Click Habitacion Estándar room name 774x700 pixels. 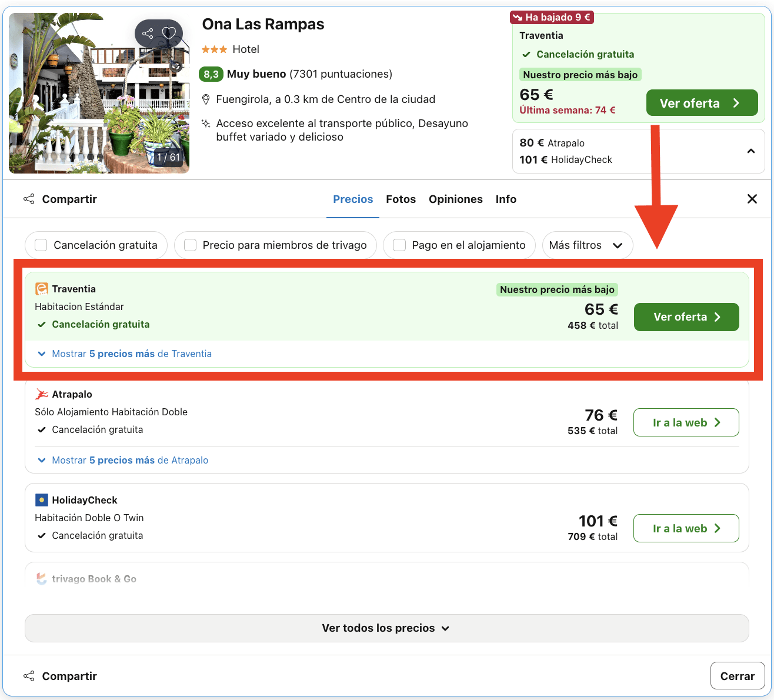(79, 306)
